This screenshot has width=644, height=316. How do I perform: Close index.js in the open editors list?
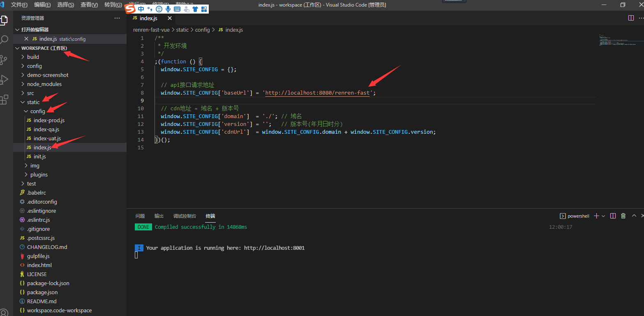coord(26,39)
